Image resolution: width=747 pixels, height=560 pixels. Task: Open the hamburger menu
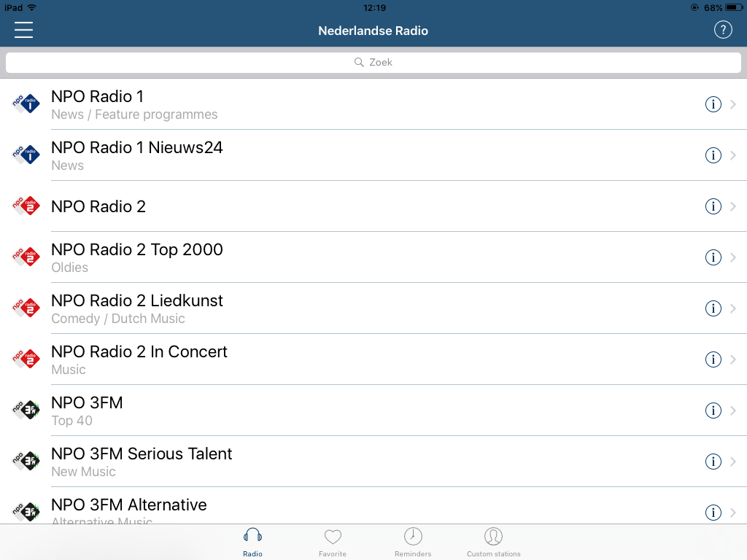pyautogui.click(x=23, y=30)
